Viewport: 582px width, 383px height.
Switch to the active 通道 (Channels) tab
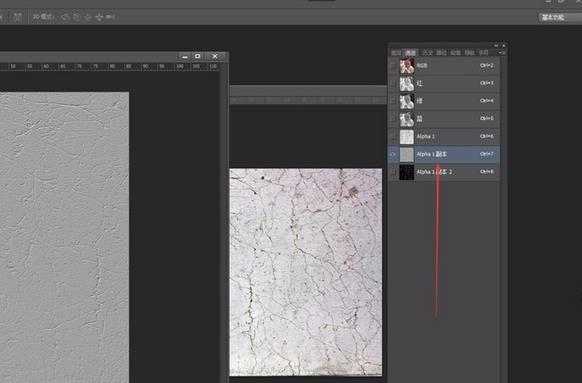(x=411, y=53)
